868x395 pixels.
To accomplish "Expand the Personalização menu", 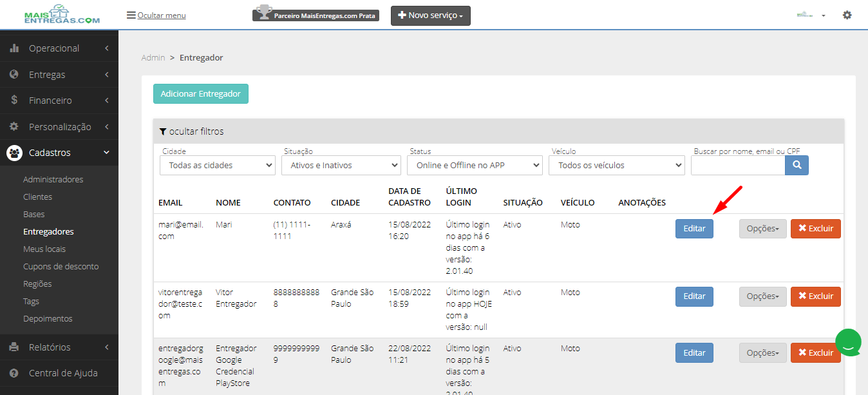I will (59, 127).
